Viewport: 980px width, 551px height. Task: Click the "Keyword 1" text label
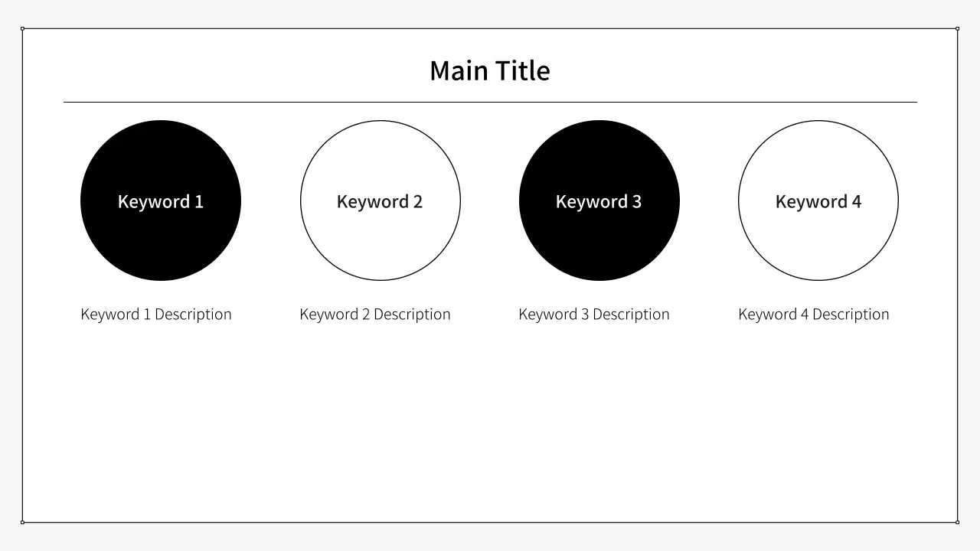click(x=161, y=201)
